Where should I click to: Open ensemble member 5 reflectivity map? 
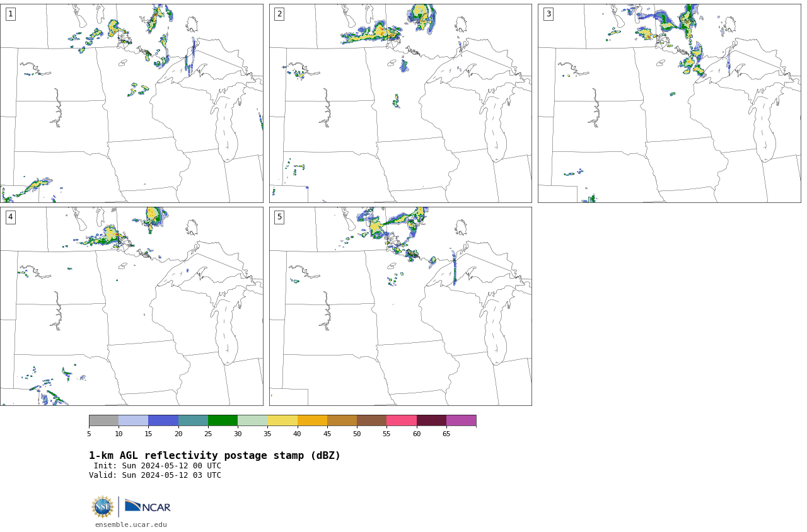[400, 306]
